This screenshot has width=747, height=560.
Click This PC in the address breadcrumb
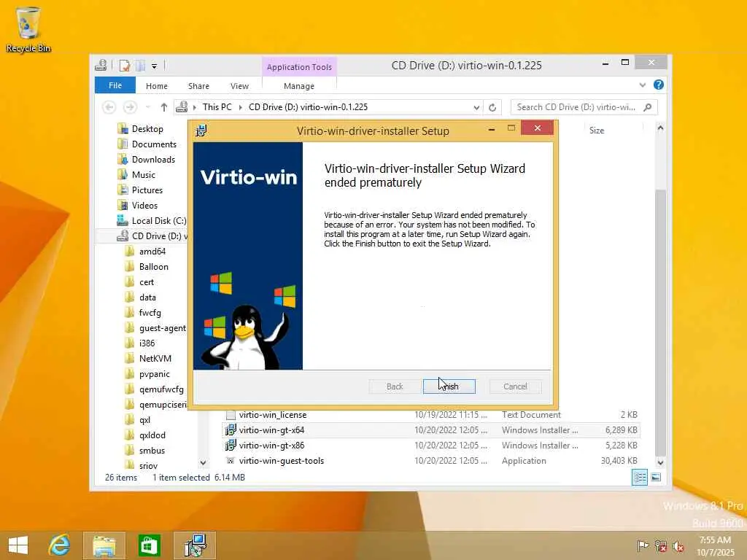217,107
